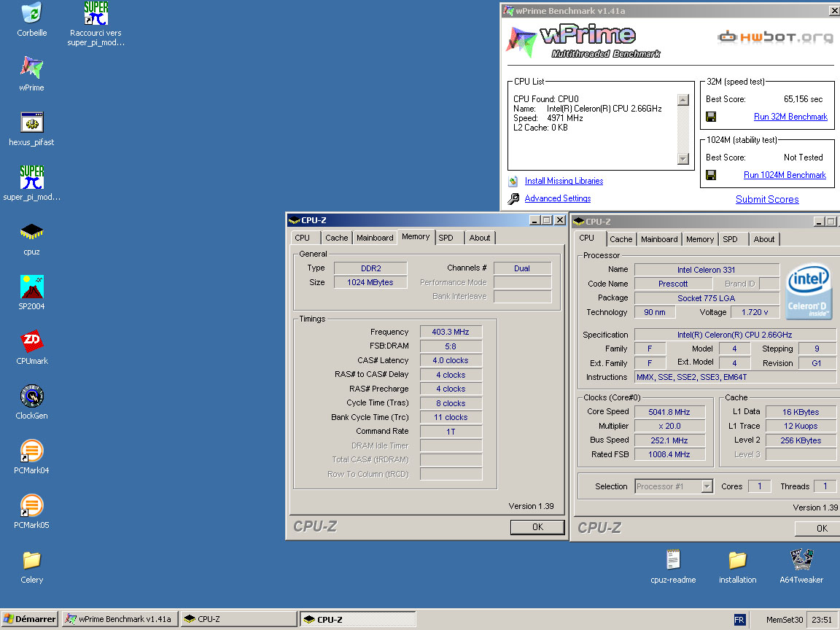Image resolution: width=840 pixels, height=630 pixels.
Task: Expand the Processor #1 selection dropdown
Action: click(707, 486)
